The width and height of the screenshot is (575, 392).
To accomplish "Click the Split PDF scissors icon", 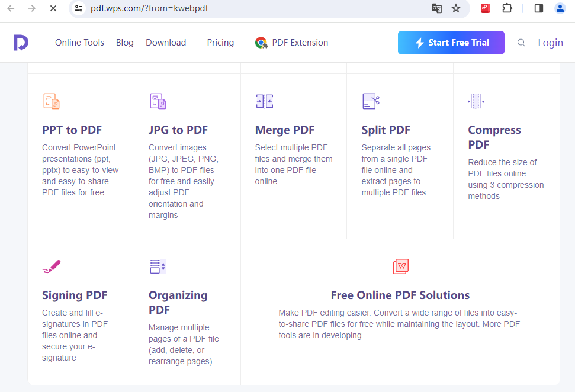I will pyautogui.click(x=371, y=101).
